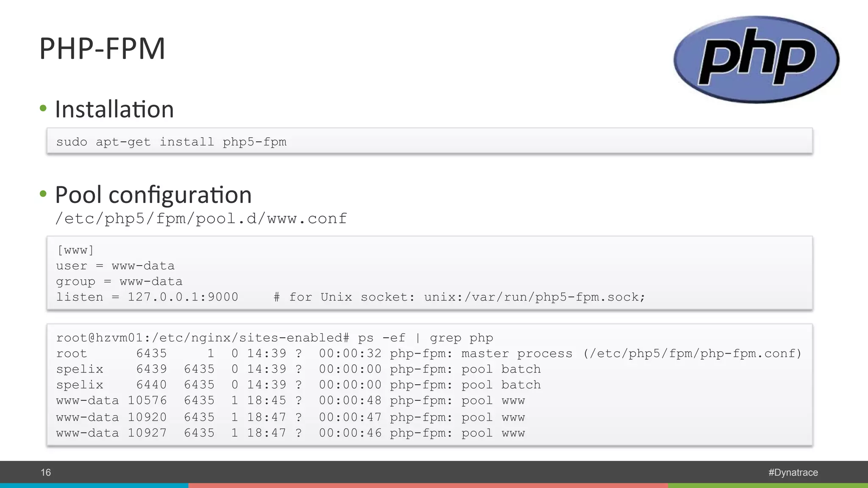Screen dimensions: 868x488
Task: Click the [www] section header line
Action: click(x=75, y=250)
